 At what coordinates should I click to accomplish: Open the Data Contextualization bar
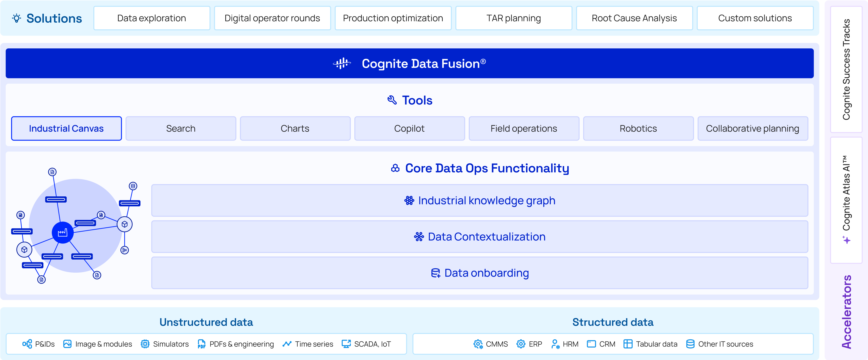480,236
